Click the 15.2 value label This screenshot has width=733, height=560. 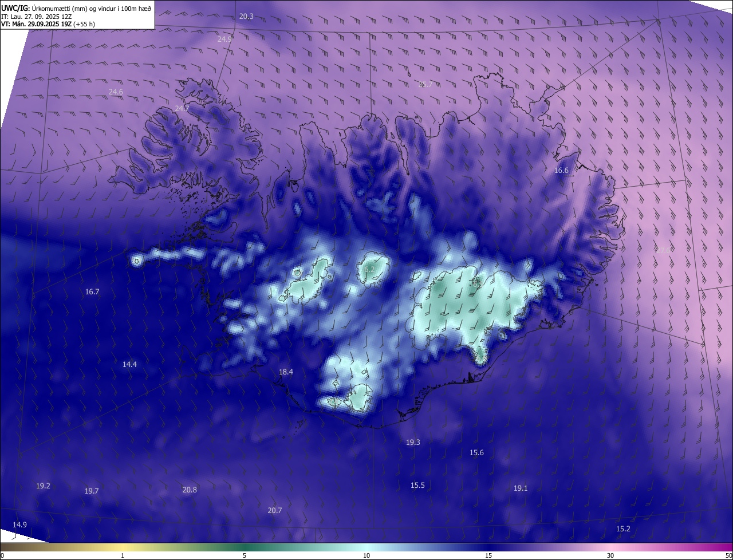623,529
